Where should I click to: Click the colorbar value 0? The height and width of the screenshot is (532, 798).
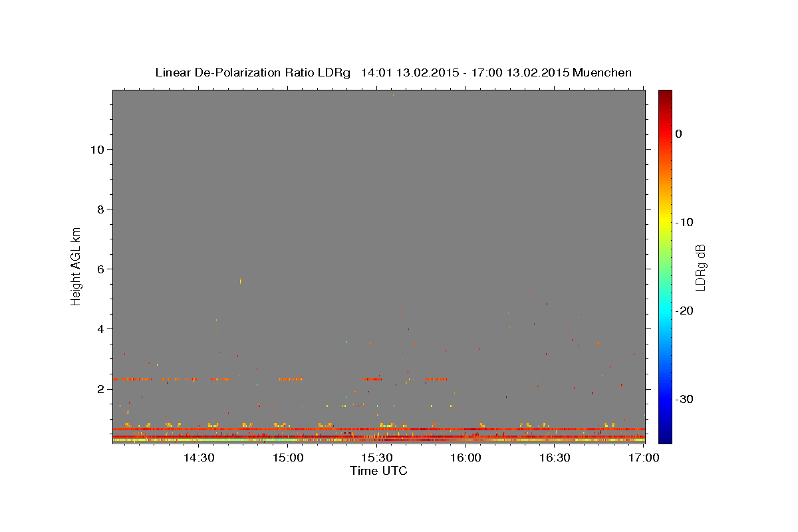(679, 134)
